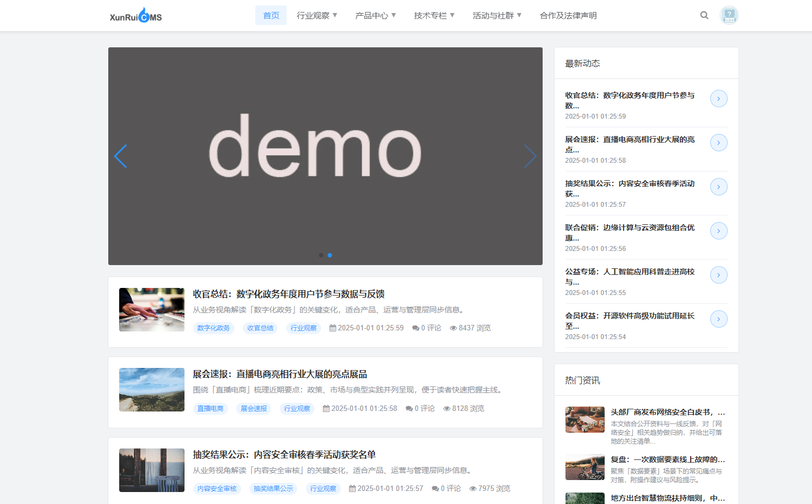Screen dimensions: 812x504
Task: Open arrow button for 联合促销 latest item
Action: coord(719,231)
